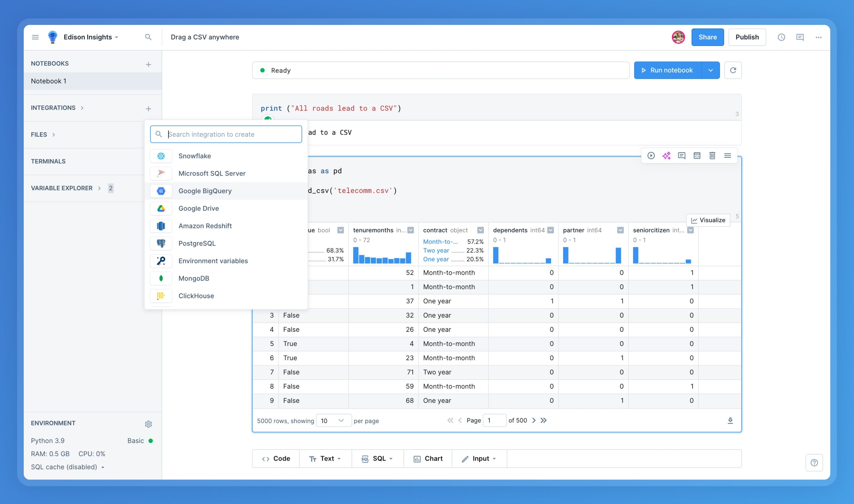This screenshot has height=504, width=854.
Task: Click the Publish button
Action: (747, 37)
